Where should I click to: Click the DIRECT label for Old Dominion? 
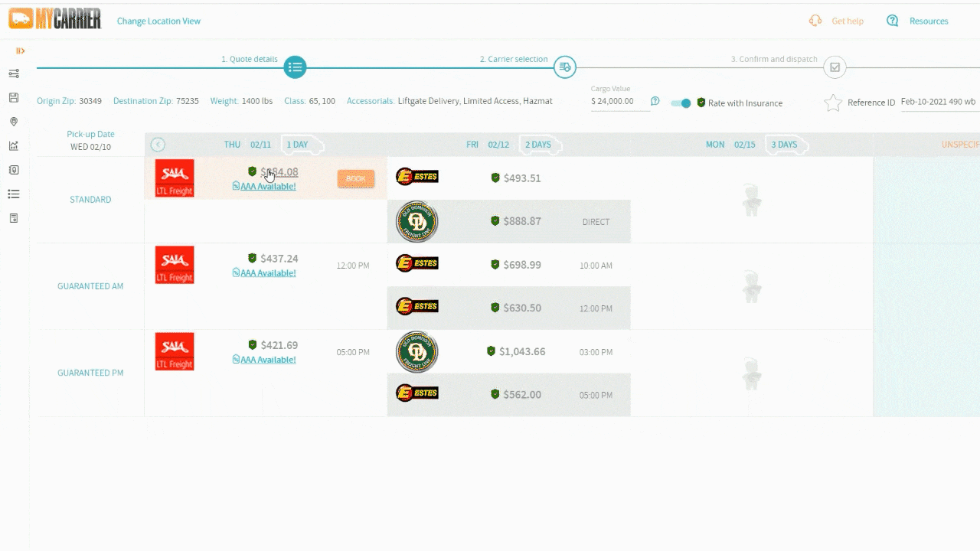(596, 222)
